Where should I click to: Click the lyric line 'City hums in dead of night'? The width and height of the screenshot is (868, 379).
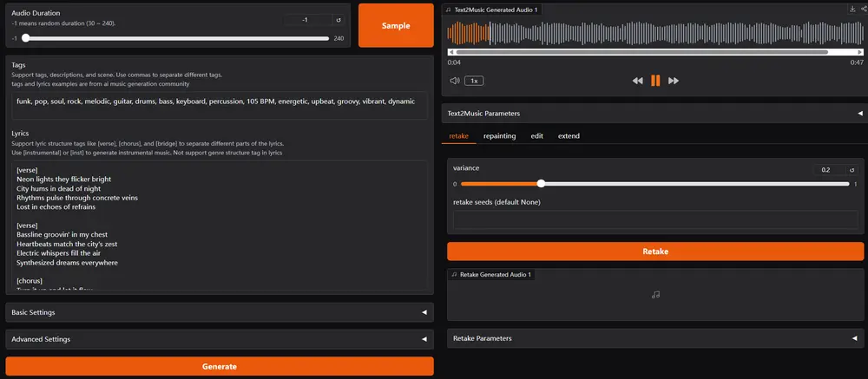(59, 189)
